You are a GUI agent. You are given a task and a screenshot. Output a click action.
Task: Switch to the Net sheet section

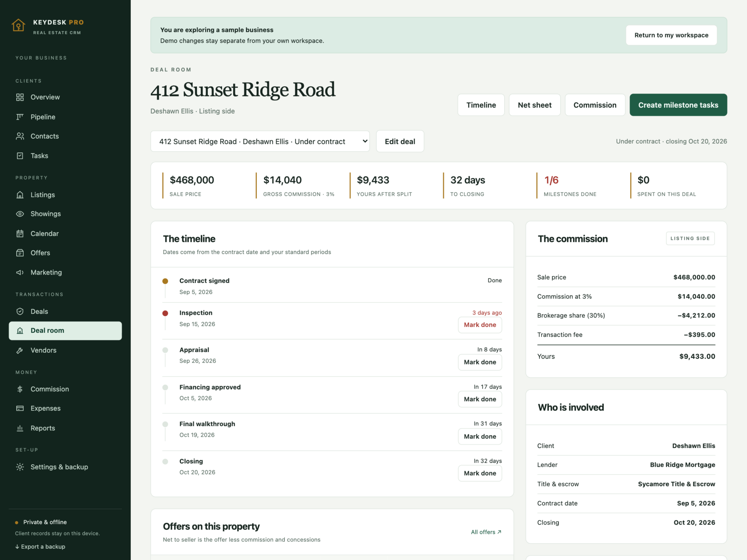535,105
